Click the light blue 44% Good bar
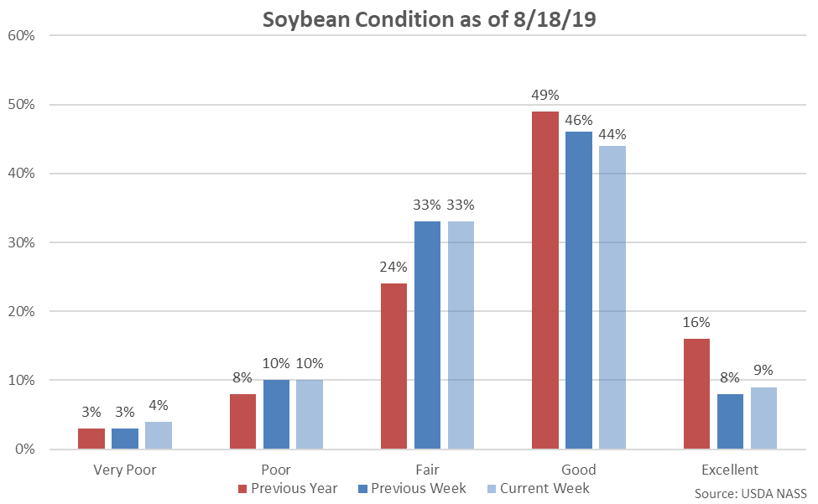The height and width of the screenshot is (504, 818). [x=612, y=298]
